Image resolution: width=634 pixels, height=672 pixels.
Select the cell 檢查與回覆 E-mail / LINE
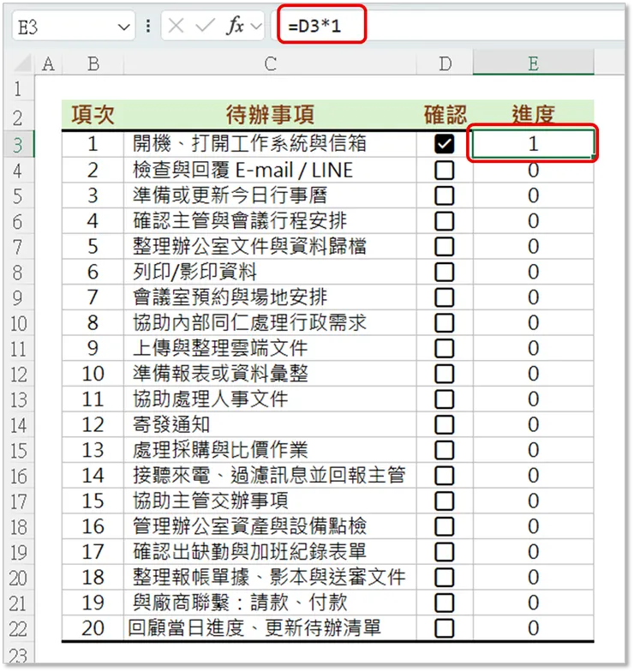[x=270, y=170]
